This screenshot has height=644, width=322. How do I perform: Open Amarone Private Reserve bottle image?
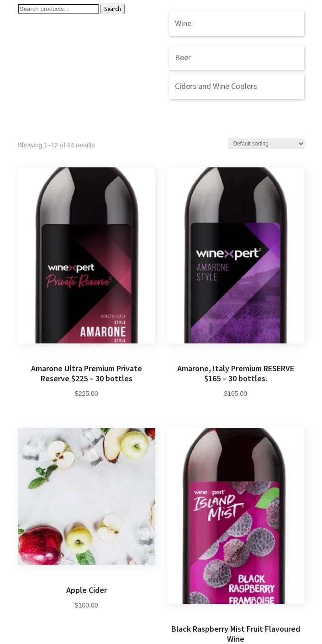point(86,255)
